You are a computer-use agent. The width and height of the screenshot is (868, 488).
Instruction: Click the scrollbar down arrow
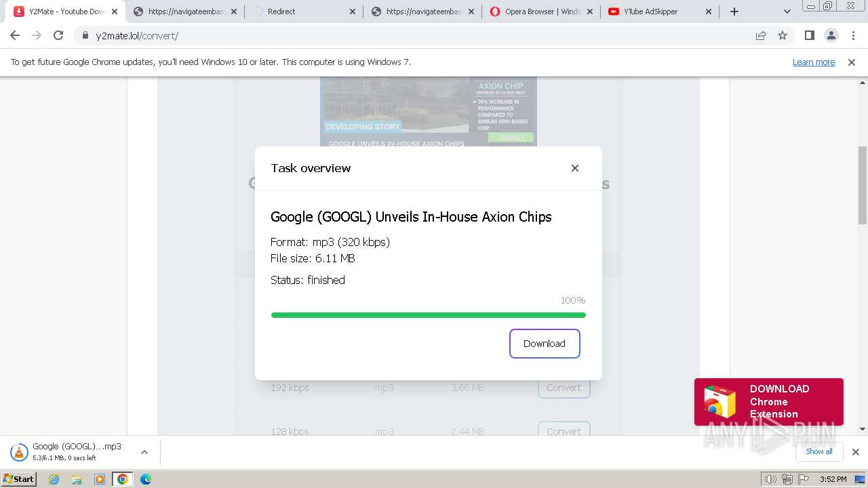[863, 429]
